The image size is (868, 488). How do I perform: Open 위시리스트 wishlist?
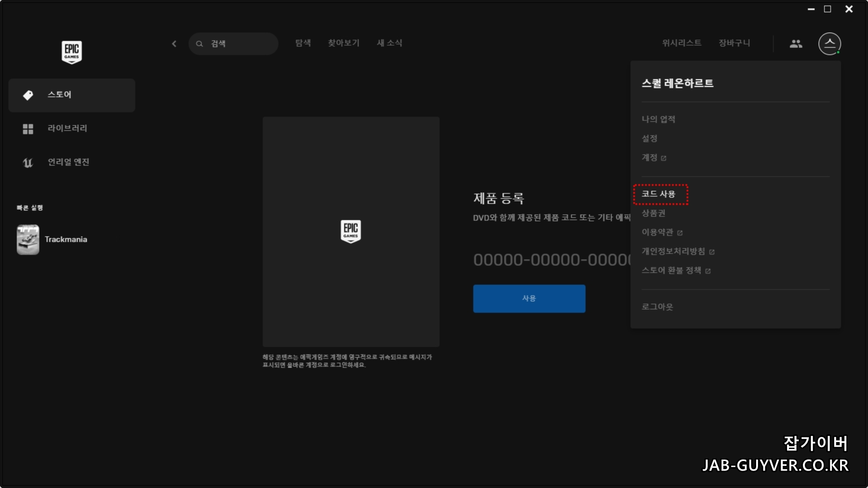[682, 43]
